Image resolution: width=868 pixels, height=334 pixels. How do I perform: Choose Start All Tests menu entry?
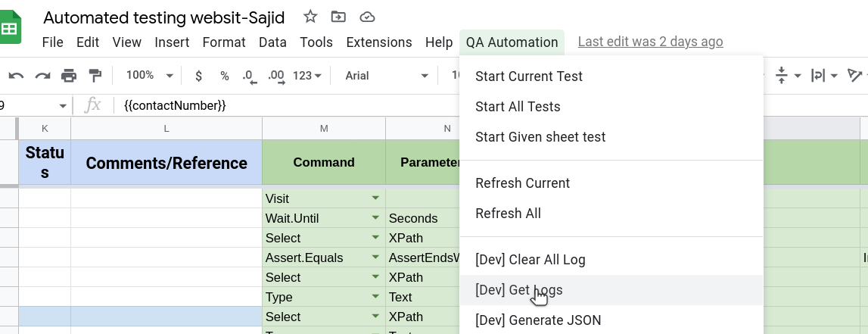[518, 107]
